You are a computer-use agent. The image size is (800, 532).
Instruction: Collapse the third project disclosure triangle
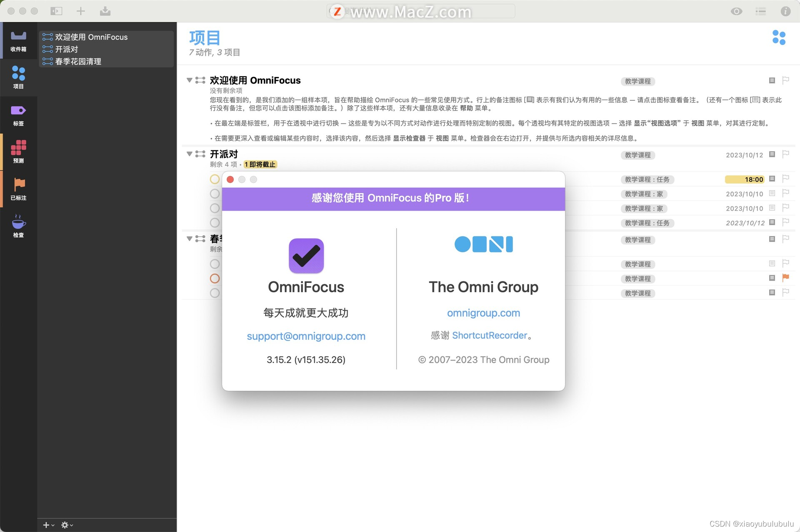190,239
